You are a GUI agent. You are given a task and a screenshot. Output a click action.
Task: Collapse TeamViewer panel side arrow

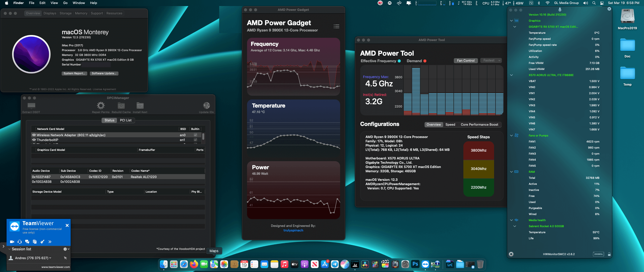(x=3, y=246)
